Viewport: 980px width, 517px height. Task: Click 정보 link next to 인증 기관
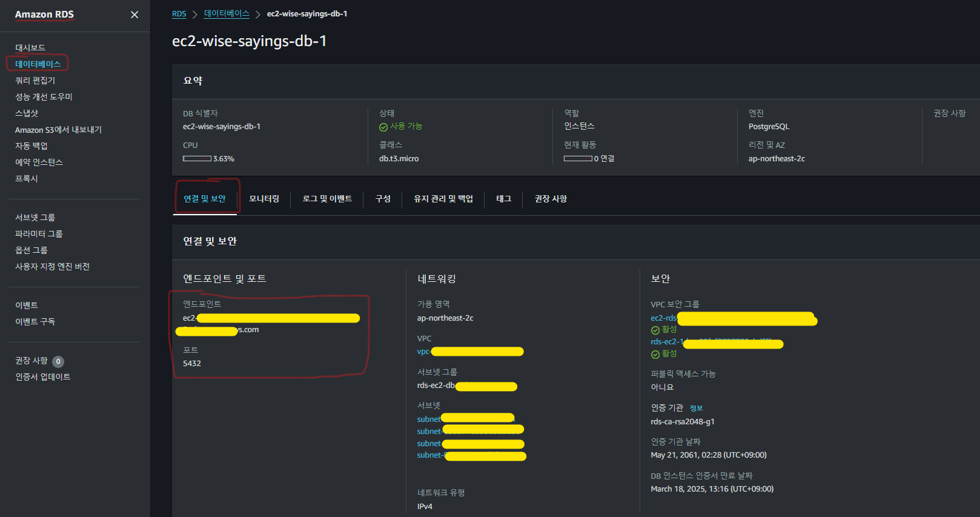[696, 408]
